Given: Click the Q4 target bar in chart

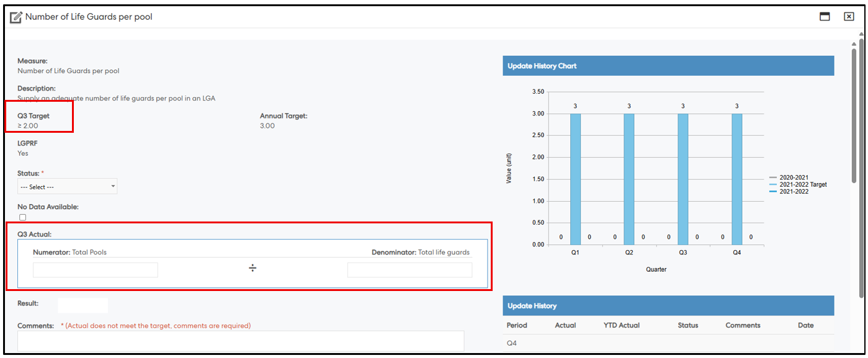Looking at the screenshot, I should tap(736, 179).
